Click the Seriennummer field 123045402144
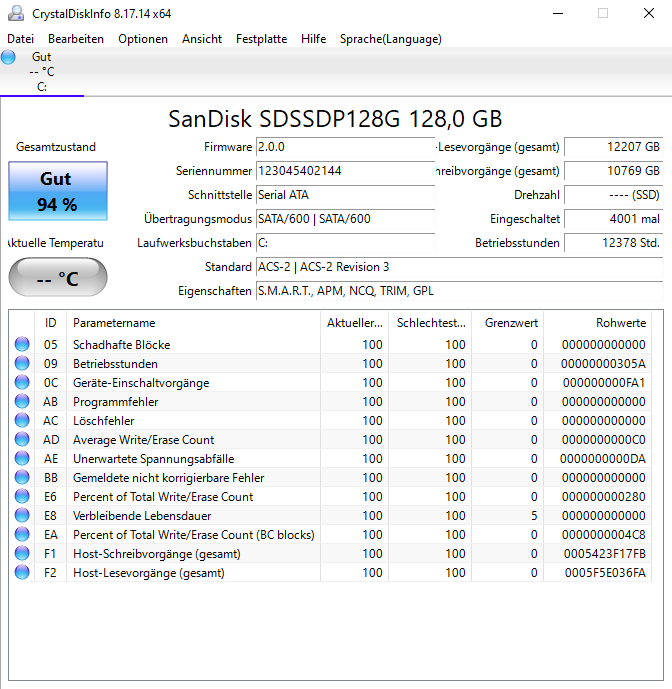The width and height of the screenshot is (672, 689). coord(345,171)
